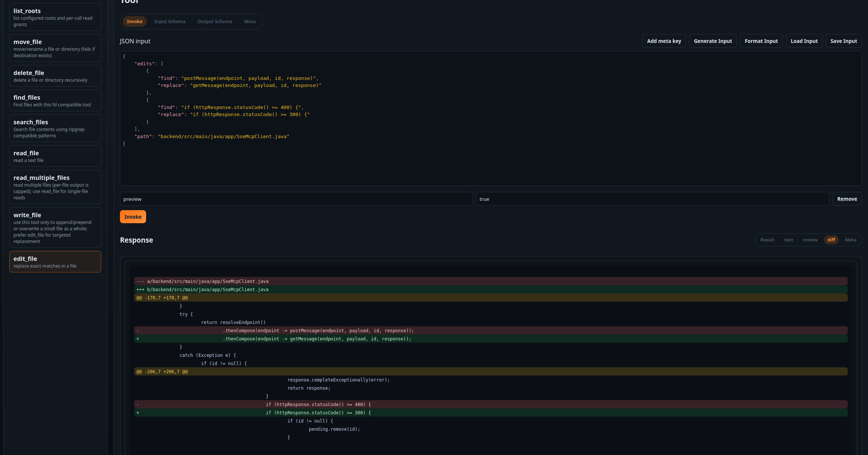Open the search_files tool
The height and width of the screenshot is (455, 868).
(55, 128)
